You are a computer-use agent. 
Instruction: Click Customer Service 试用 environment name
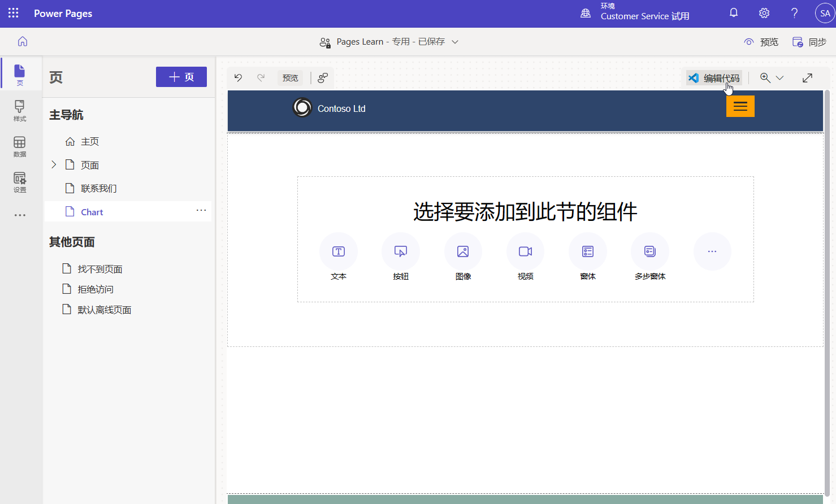point(645,16)
